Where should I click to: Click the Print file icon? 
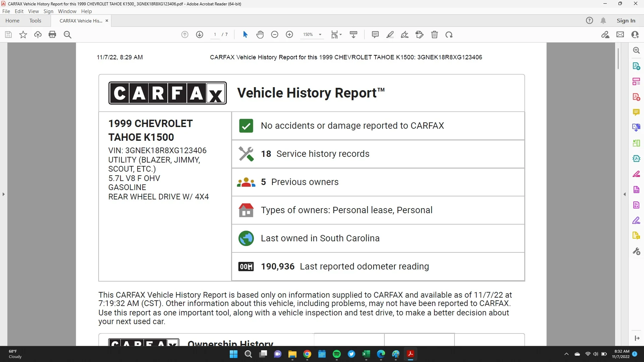click(52, 35)
